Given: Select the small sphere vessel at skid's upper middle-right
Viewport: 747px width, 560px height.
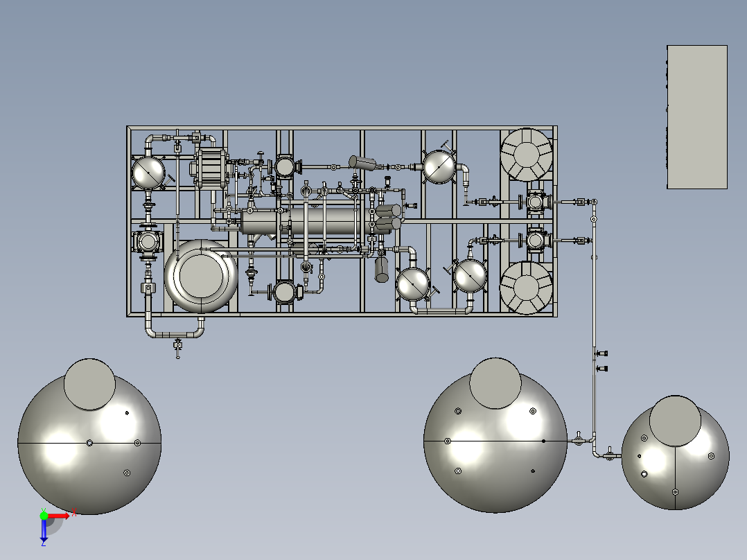Looking at the screenshot, I should (439, 167).
